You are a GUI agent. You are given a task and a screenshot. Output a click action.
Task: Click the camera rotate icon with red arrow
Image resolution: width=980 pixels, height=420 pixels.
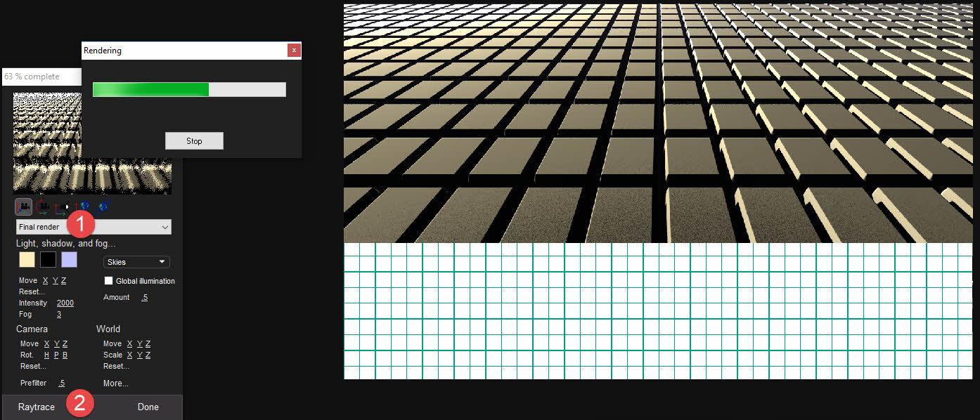click(43, 207)
